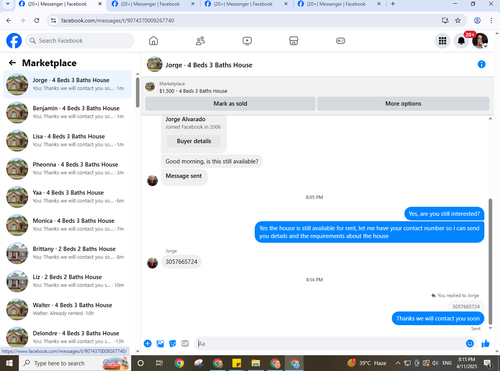Click house avatar in conversation header
The image size is (500, 371).
click(155, 64)
